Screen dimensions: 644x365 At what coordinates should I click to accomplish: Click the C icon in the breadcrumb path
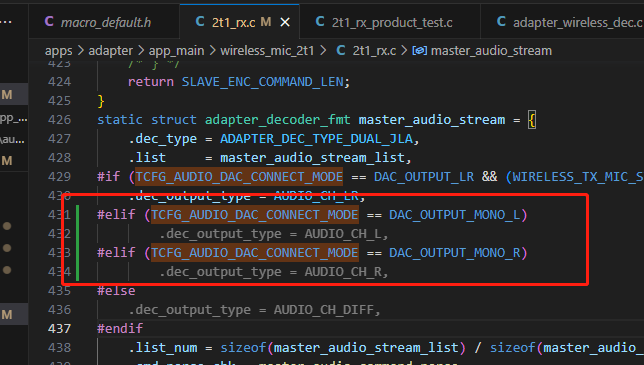[340, 51]
